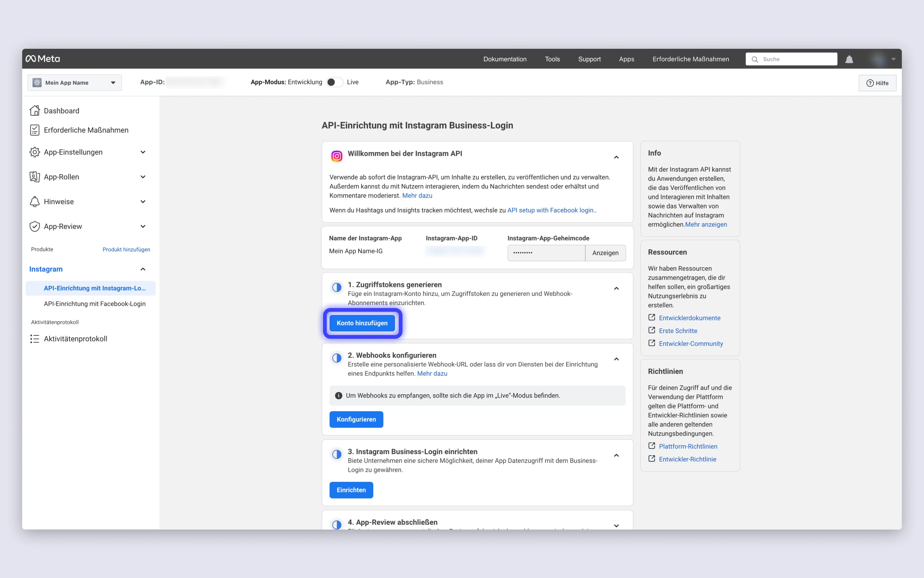Screen dimensions: 924x578
Task: Expand the App-Review abschließen step
Action: [616, 525]
